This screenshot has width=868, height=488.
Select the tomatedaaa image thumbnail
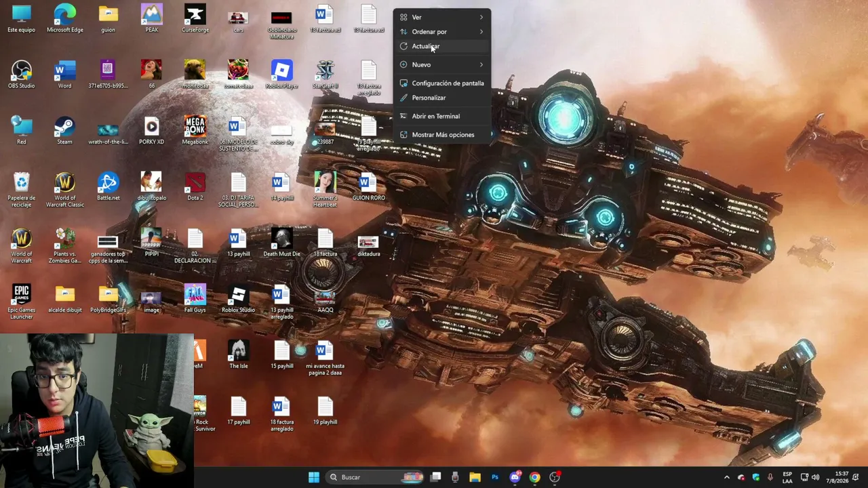point(238,75)
